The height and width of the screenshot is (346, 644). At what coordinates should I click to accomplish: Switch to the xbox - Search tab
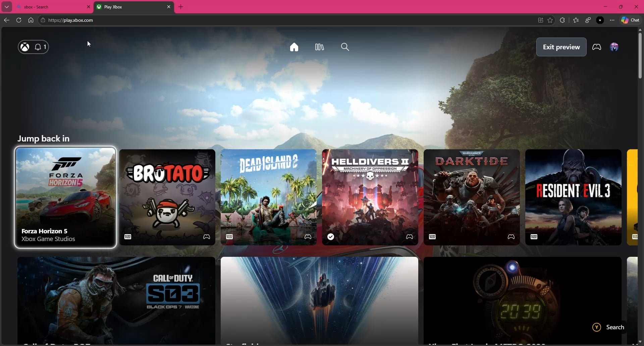[50, 7]
